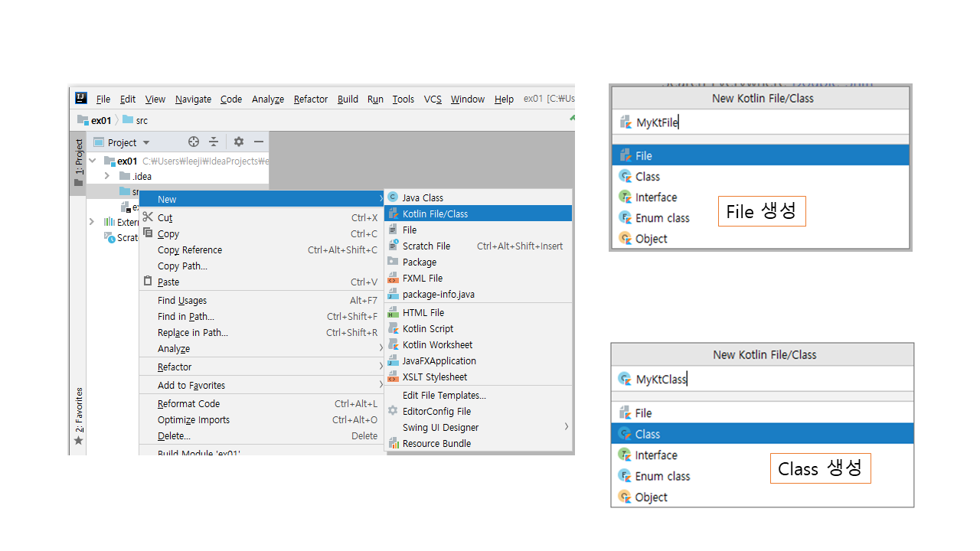The height and width of the screenshot is (551, 980).
Task: Choose Object in the MyKtFile dialog list
Action: 651,239
